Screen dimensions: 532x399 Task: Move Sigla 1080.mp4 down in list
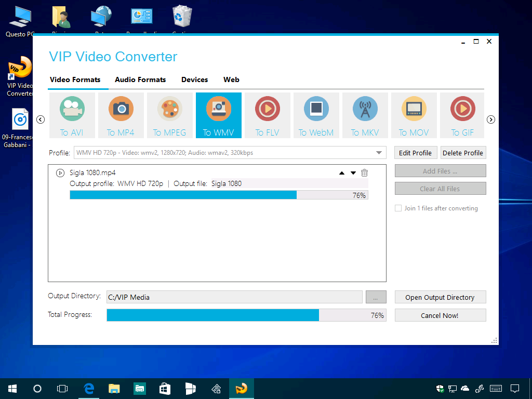coord(353,173)
